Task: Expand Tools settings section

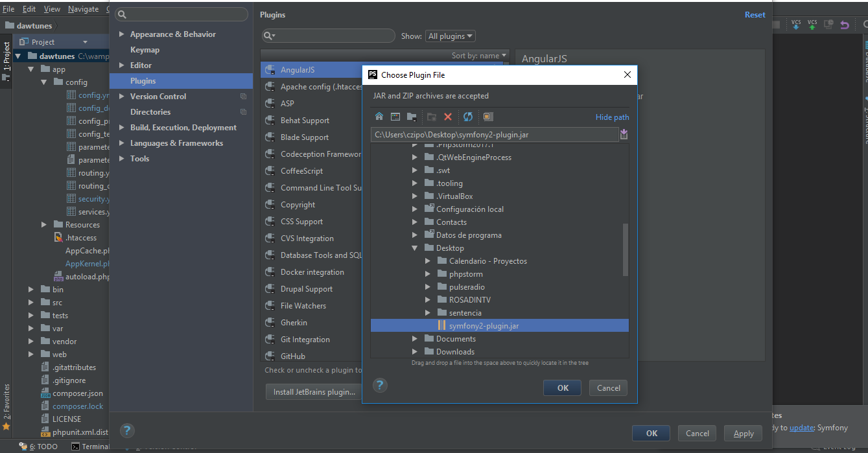Action: [122, 159]
